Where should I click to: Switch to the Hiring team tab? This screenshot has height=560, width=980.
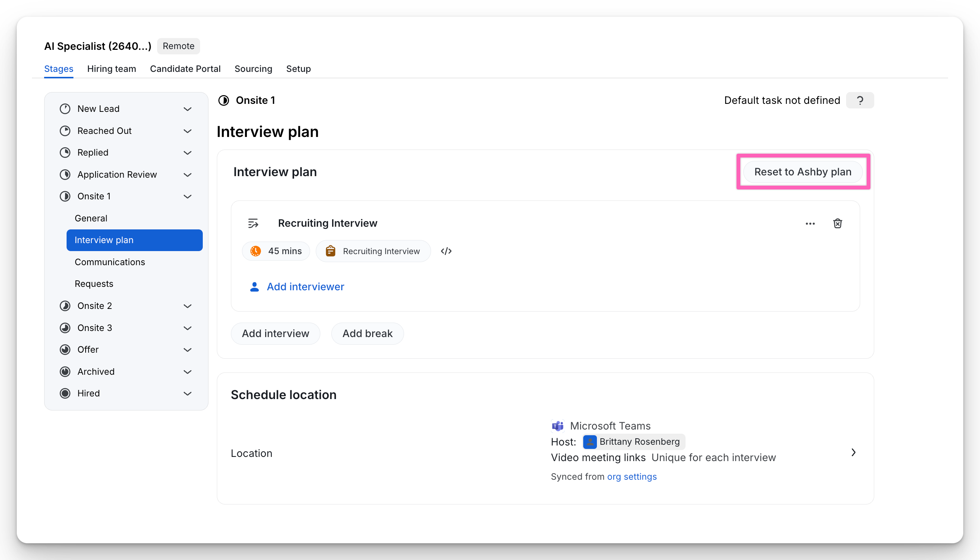[111, 69]
